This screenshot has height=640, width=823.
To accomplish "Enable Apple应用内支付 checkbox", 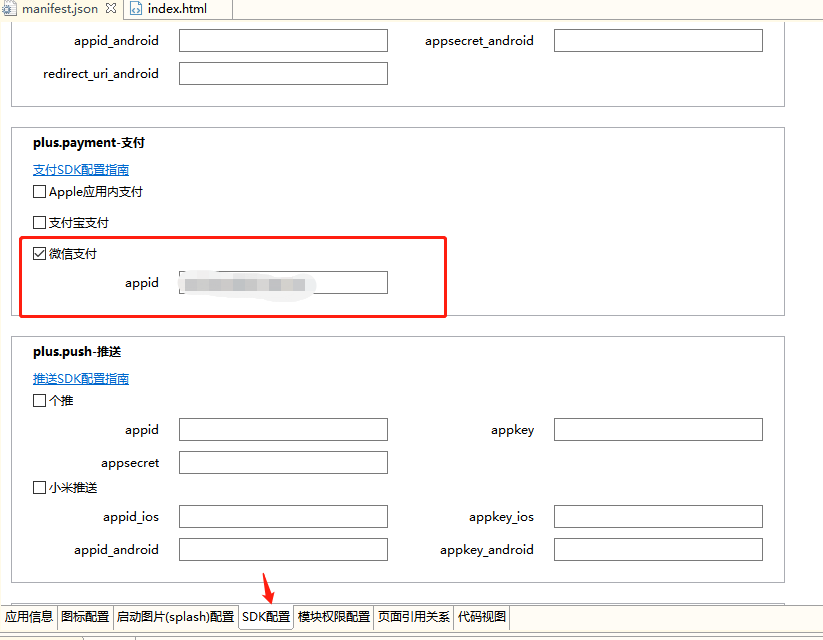I will point(40,192).
